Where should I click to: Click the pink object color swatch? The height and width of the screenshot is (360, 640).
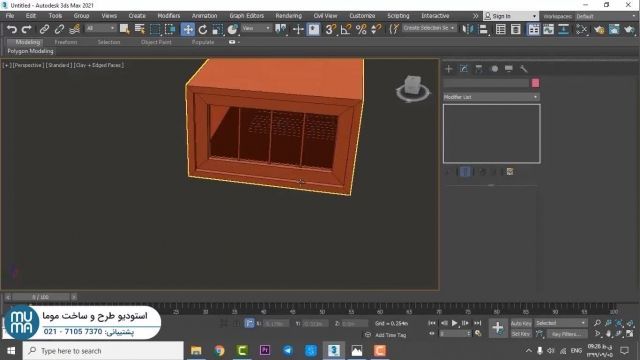536,83
